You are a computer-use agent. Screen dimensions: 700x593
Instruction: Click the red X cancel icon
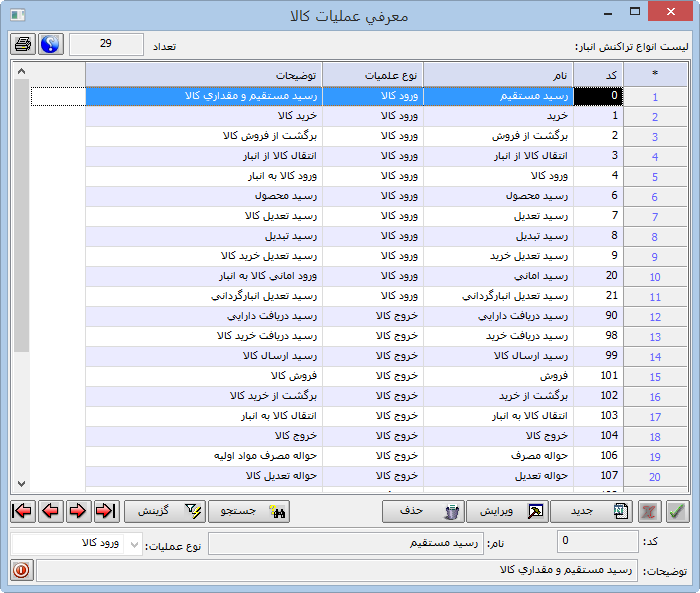point(650,511)
